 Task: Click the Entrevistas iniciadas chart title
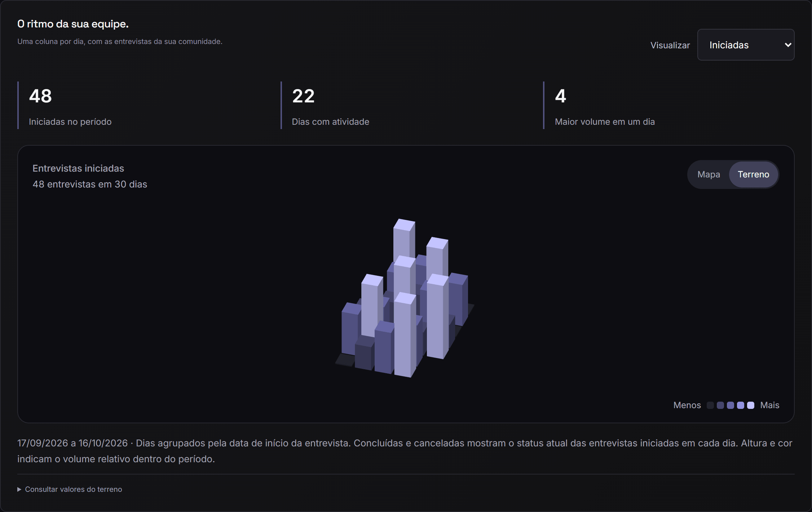point(78,168)
